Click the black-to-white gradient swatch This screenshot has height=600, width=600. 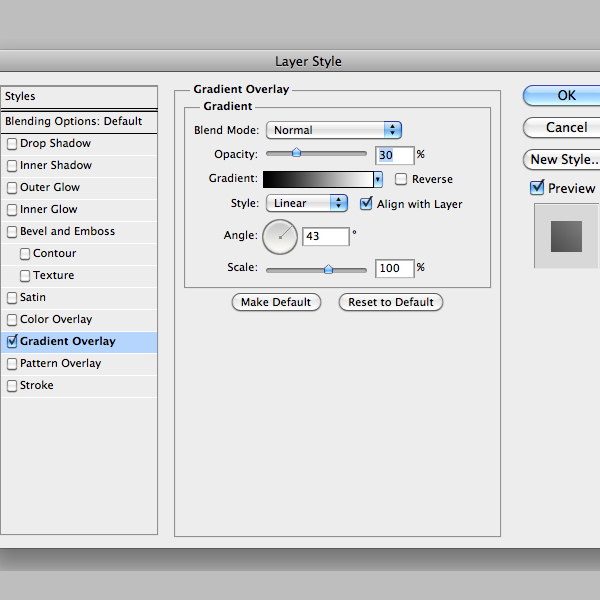click(x=318, y=179)
